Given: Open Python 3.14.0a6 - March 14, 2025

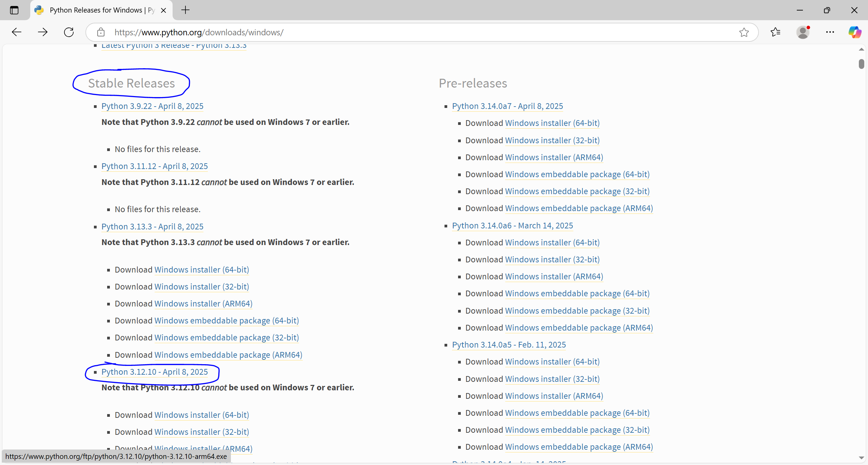Looking at the screenshot, I should 513,226.
